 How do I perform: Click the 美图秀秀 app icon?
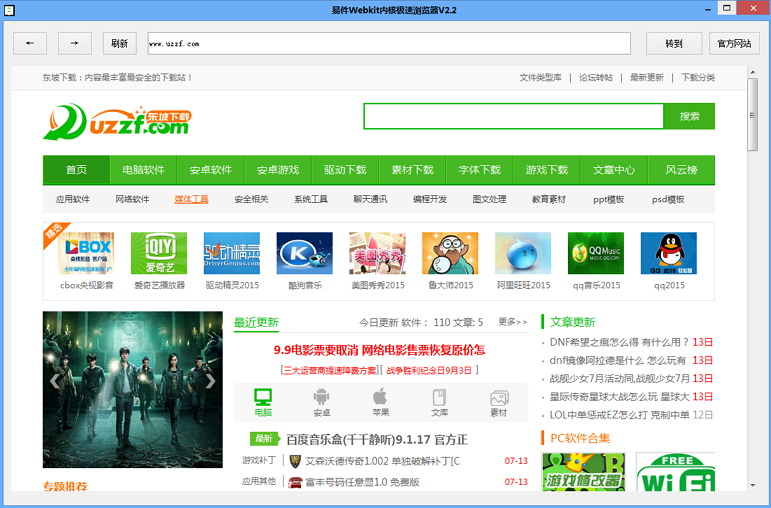click(x=377, y=253)
